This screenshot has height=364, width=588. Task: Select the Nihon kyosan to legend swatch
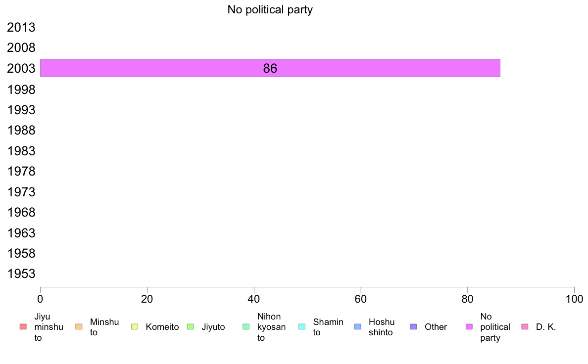click(x=246, y=327)
